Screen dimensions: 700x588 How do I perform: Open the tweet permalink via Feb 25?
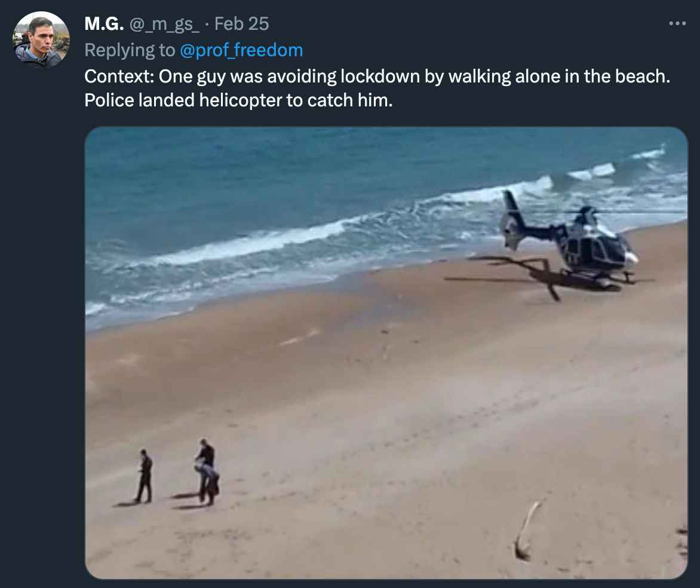(x=241, y=24)
